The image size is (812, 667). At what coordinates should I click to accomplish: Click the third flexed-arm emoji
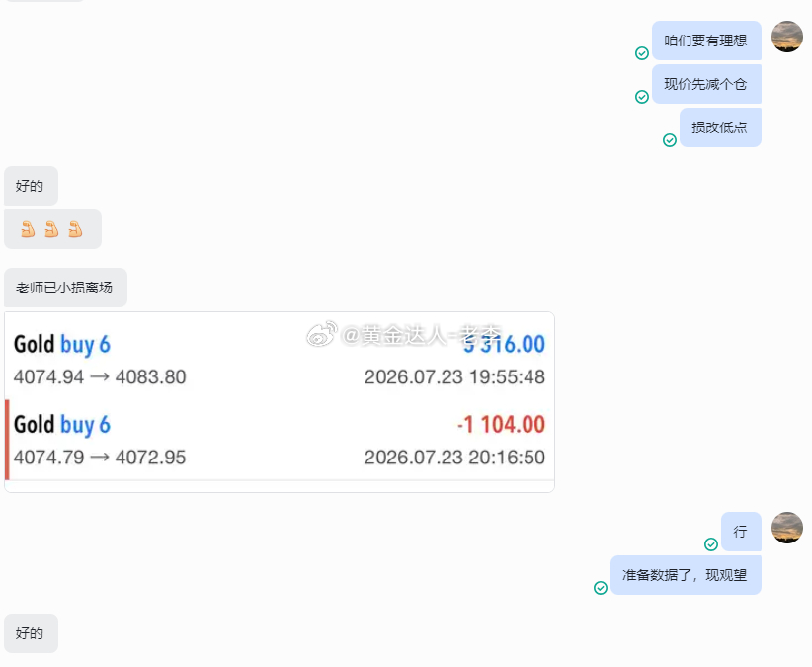[x=76, y=229]
